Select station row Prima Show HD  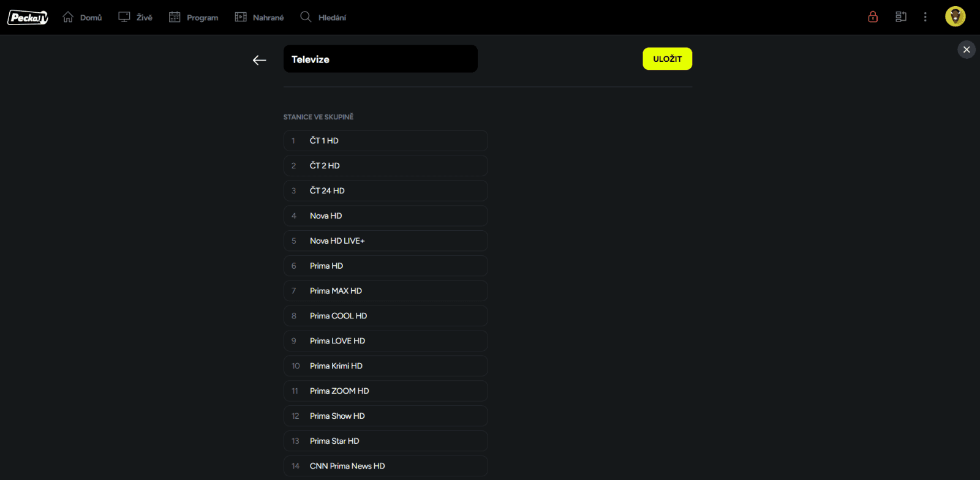point(385,416)
